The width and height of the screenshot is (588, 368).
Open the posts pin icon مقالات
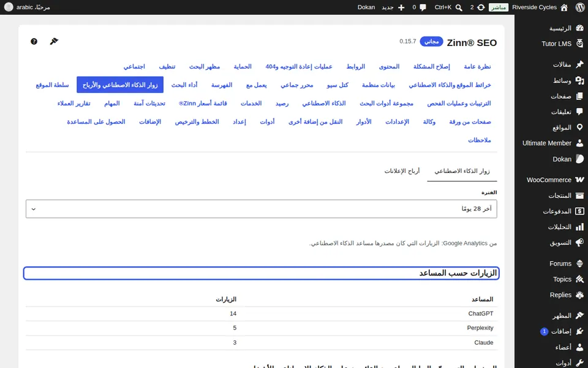coord(580,64)
